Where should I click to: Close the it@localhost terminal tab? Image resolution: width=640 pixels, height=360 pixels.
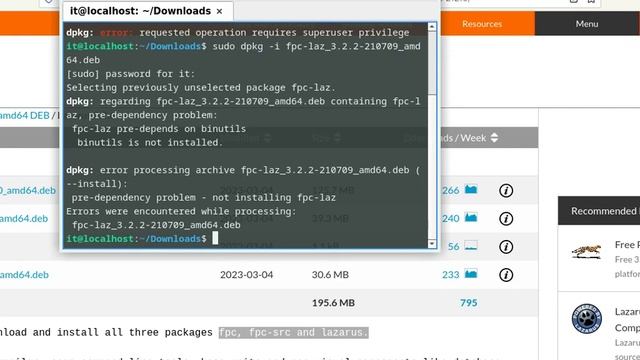click(220, 11)
